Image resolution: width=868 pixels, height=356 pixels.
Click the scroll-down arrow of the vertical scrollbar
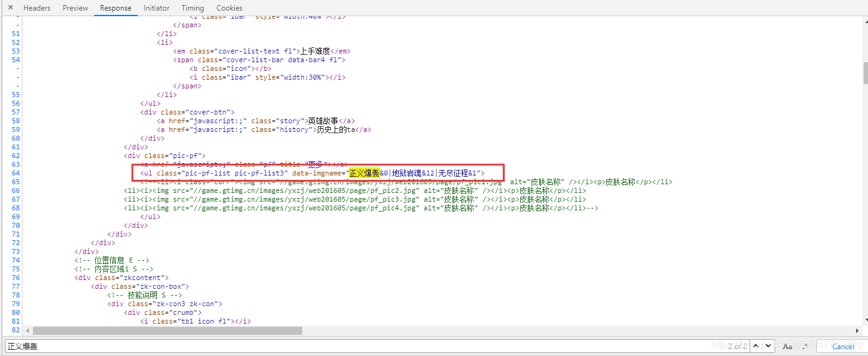(865, 321)
